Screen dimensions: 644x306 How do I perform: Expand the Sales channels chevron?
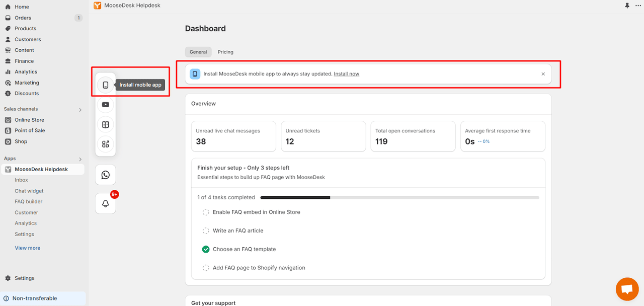pyautogui.click(x=80, y=109)
